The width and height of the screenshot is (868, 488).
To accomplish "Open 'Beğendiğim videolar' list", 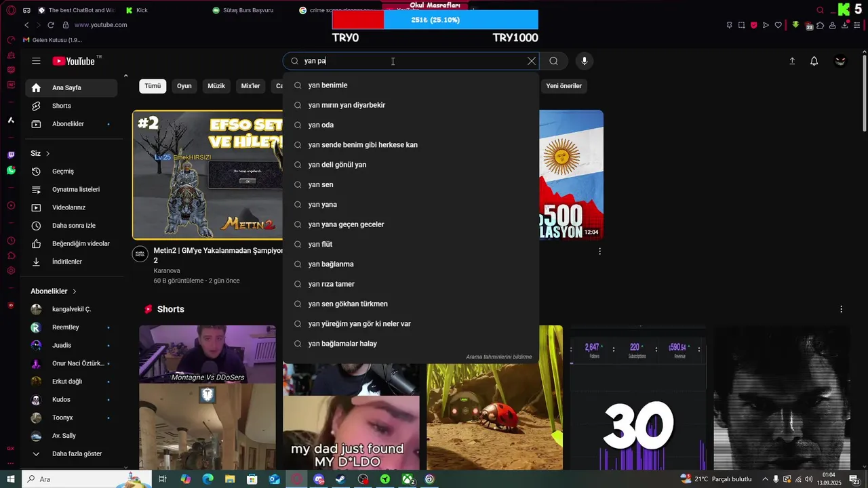I will click(x=71, y=243).
